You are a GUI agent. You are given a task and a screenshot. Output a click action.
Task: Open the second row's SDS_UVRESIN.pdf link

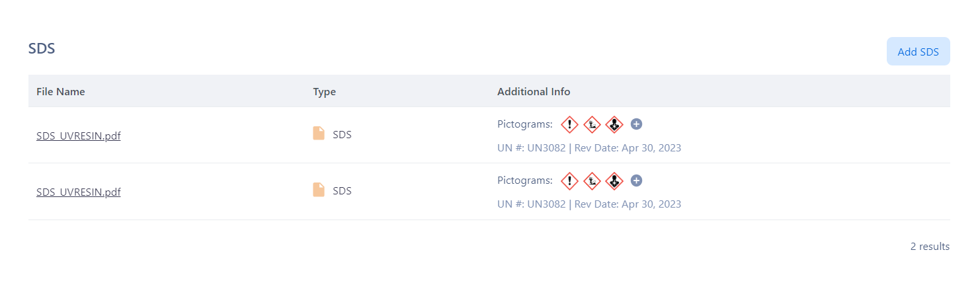(x=79, y=192)
